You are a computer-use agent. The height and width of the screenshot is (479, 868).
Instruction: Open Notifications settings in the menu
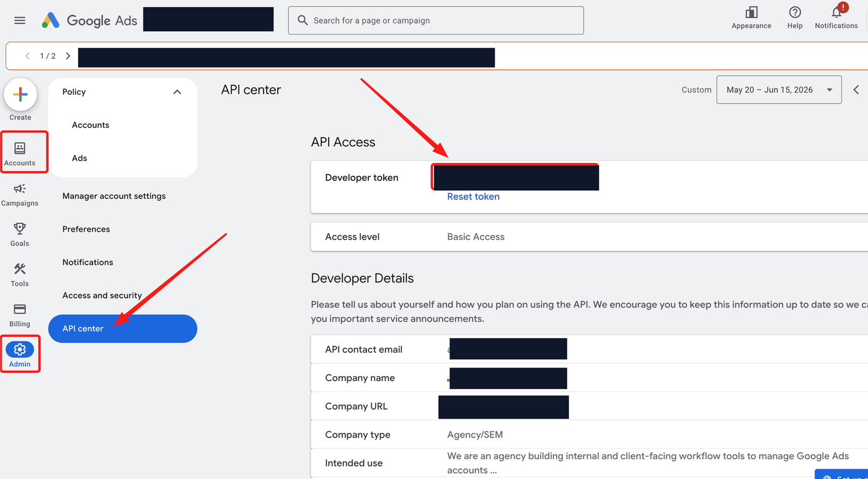[88, 262]
